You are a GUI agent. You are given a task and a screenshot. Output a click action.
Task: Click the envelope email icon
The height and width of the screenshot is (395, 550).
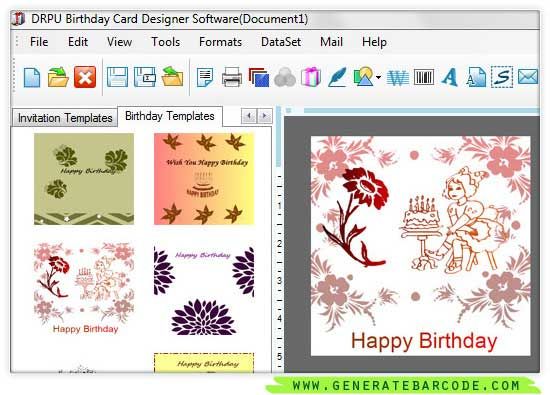[x=528, y=77]
